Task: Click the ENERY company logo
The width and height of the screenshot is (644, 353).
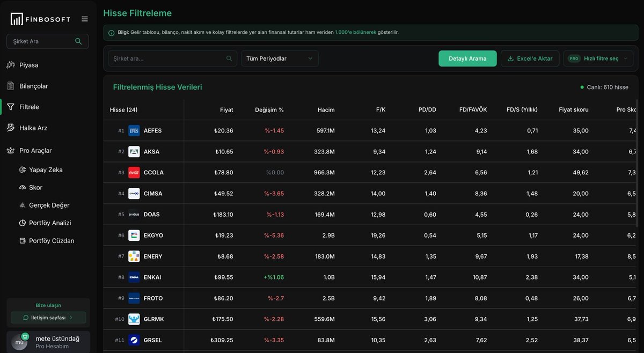Action: 134,256
